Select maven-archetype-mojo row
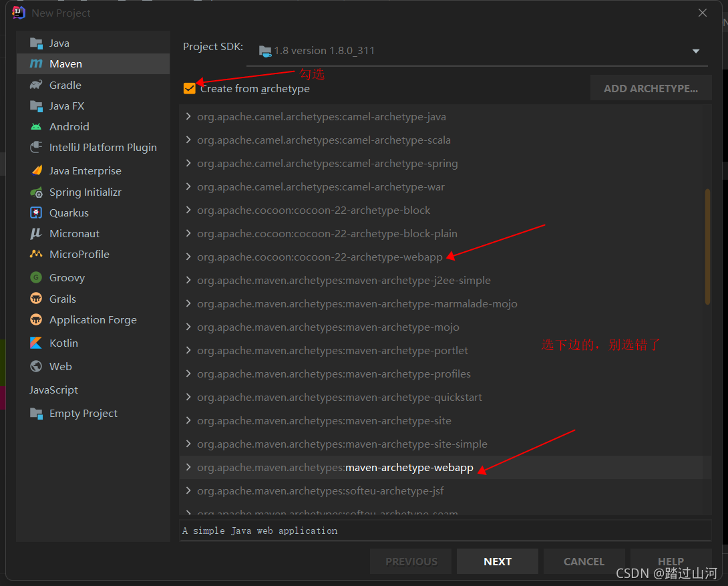The height and width of the screenshot is (586, 728). tap(445, 327)
